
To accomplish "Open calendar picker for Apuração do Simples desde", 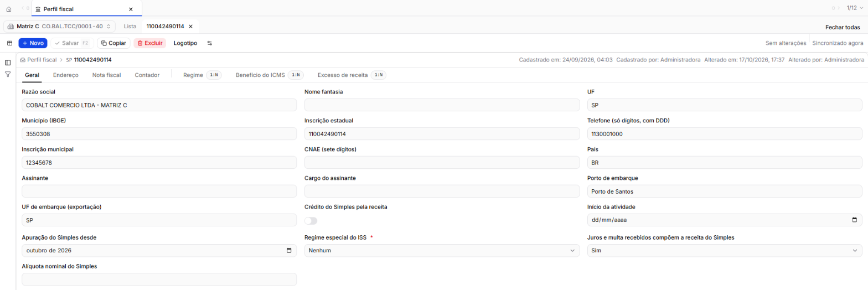I will pos(289,251).
